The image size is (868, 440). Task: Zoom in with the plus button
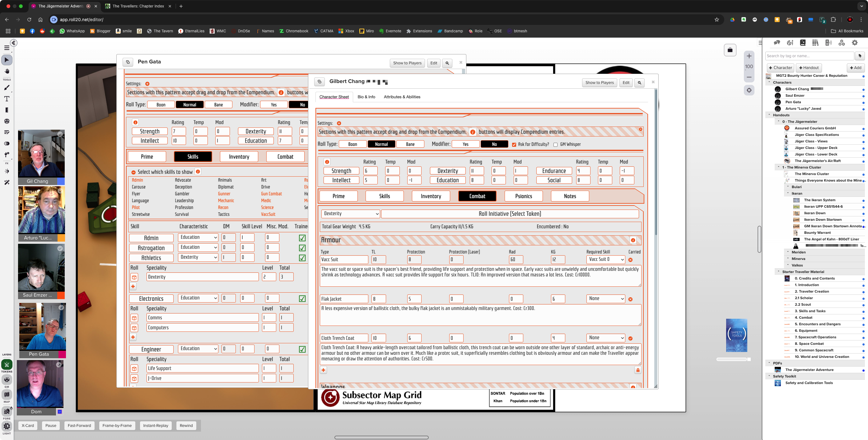[x=749, y=56]
